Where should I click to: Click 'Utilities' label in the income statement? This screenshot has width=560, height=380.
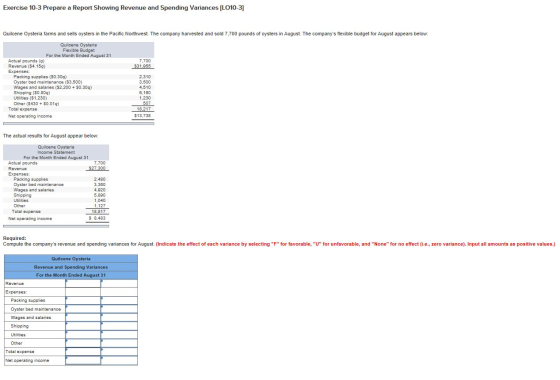[21, 200]
